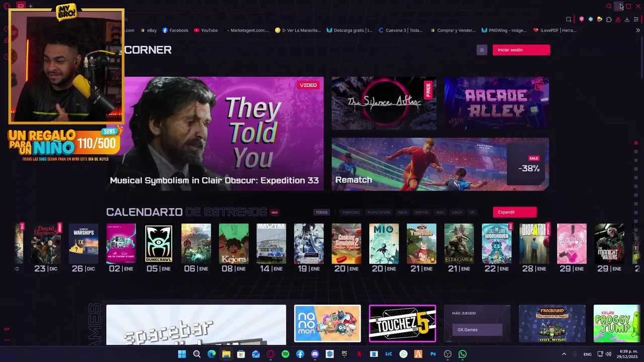644x362 pixels.
Task: Click the pink shield ad-blocker icon
Action: [582, 19]
